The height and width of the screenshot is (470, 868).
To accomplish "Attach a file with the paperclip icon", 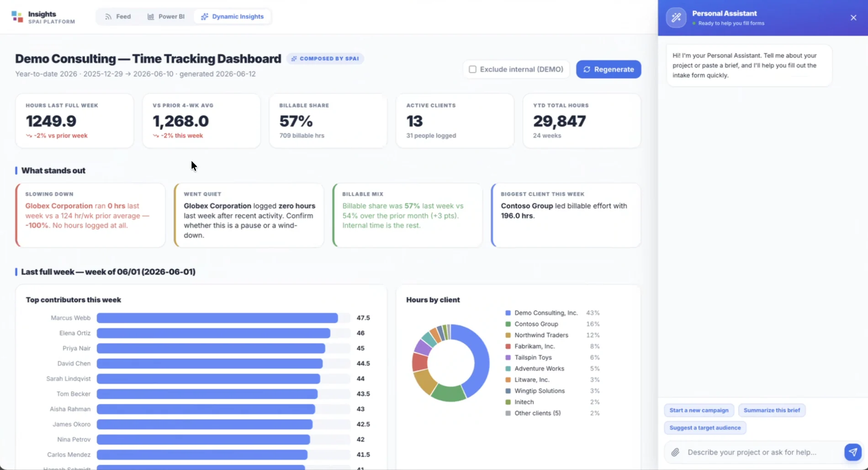I will click(x=675, y=452).
